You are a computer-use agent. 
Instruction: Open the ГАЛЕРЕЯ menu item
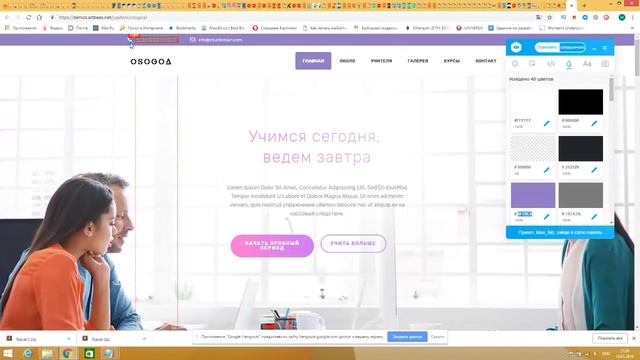pos(418,61)
